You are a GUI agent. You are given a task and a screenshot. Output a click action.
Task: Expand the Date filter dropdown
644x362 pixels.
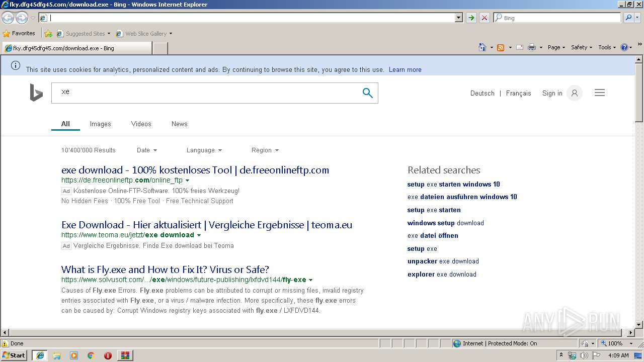147,150
